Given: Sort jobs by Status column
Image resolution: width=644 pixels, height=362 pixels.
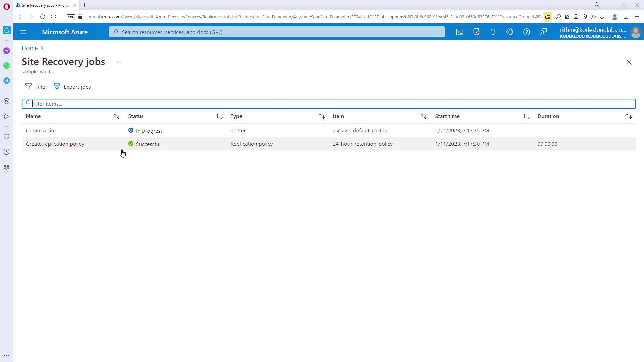Looking at the screenshot, I should click(x=219, y=116).
